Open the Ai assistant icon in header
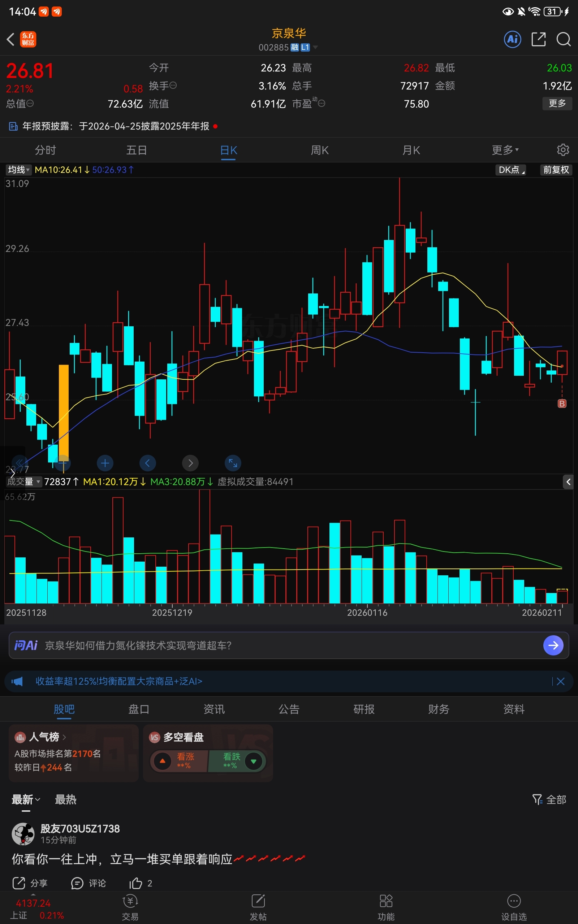This screenshot has height=924, width=578. point(512,39)
